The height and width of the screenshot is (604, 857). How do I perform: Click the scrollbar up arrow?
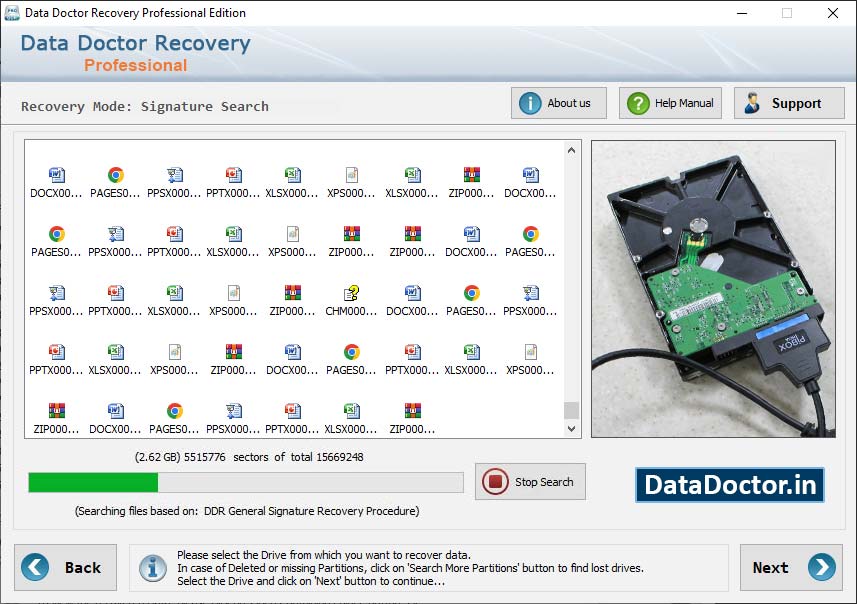pos(570,149)
